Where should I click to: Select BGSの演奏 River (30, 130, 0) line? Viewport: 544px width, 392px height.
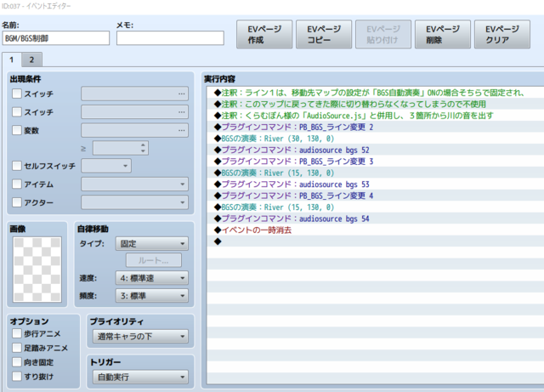376,139
